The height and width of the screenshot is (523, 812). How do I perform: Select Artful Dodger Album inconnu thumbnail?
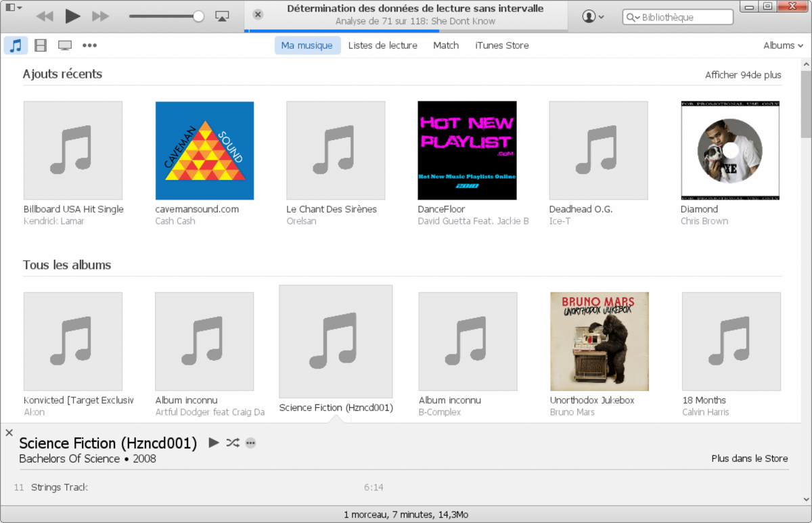point(204,341)
